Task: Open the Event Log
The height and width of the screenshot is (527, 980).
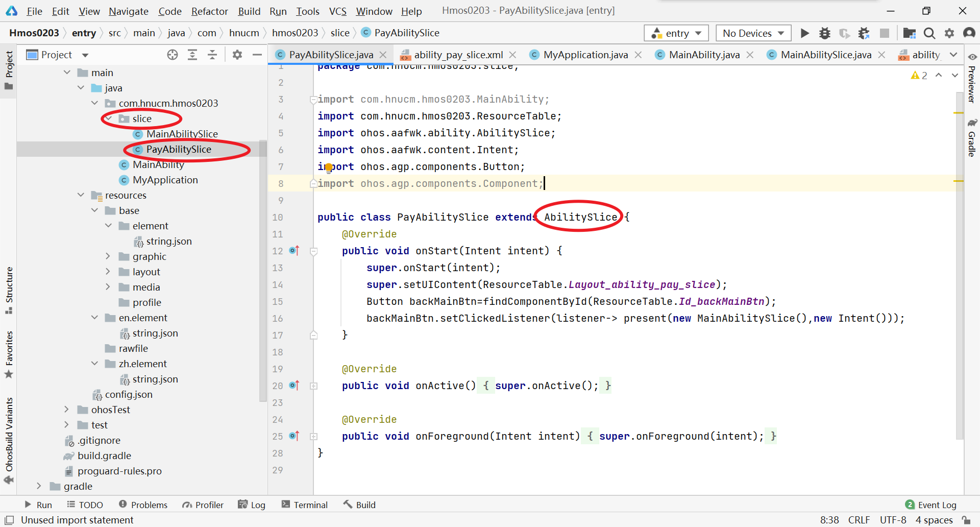Action: click(930, 505)
